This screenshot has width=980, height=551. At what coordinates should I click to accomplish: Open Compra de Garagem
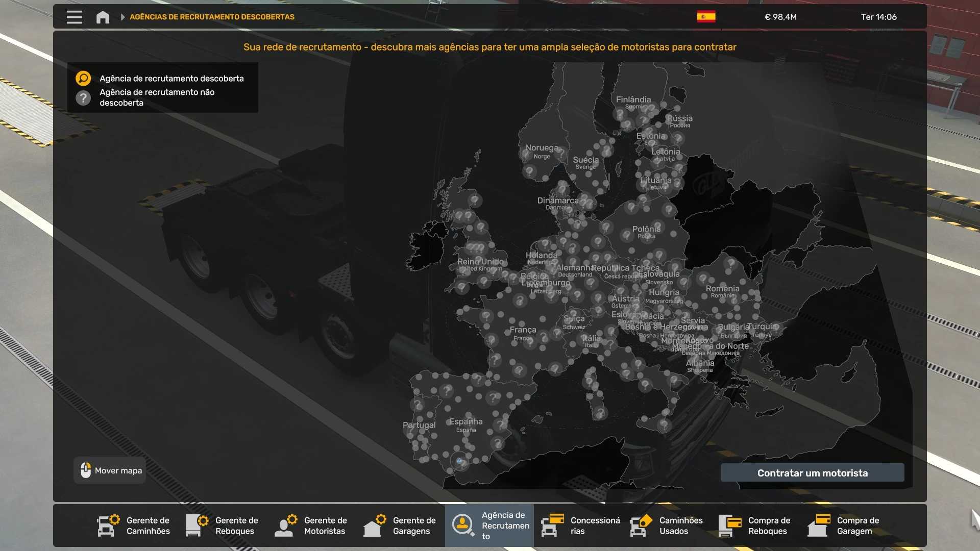845,525
